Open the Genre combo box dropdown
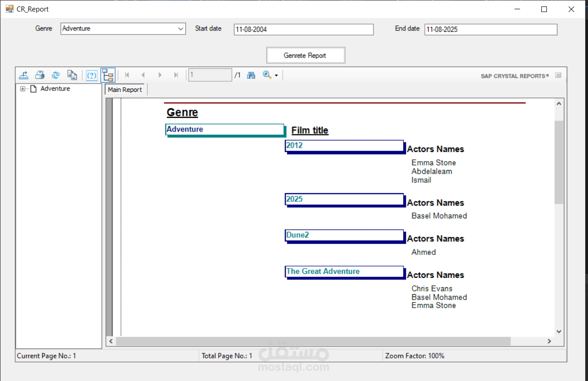Viewport: 588px width, 381px height. [x=181, y=29]
